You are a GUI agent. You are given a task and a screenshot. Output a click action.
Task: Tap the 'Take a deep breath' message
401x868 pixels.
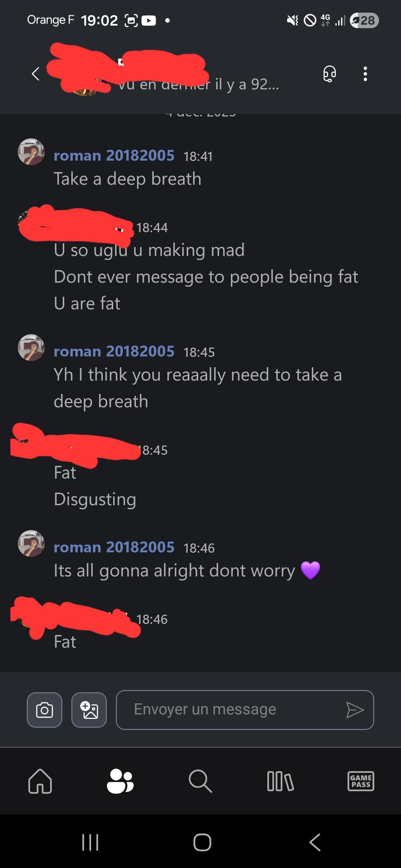coord(127,179)
